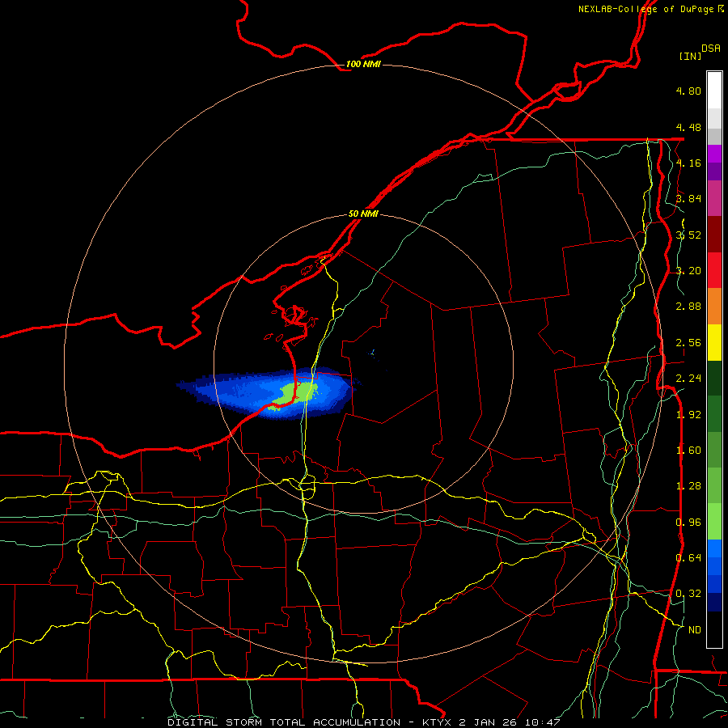Select the 2.24 legend value
Image resolution: width=728 pixels, height=728 pixels.
coord(688,379)
